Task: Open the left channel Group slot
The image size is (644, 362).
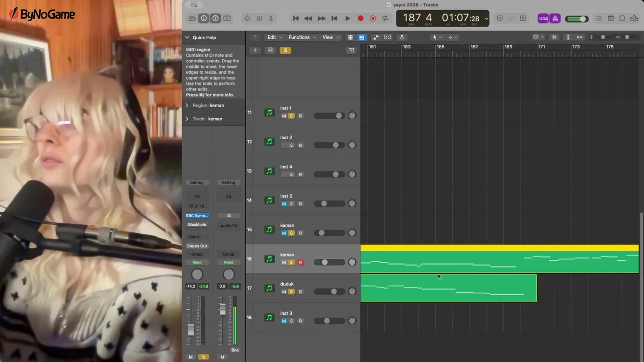Action: point(197,254)
